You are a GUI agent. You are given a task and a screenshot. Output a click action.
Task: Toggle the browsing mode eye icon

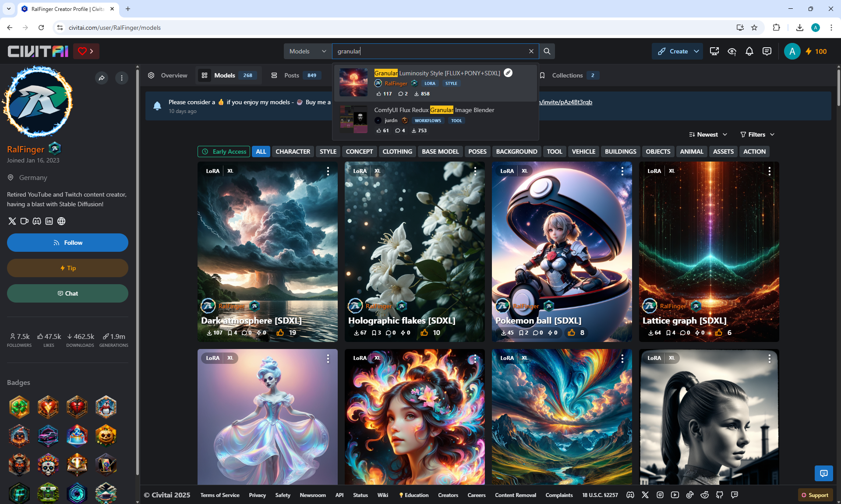click(732, 51)
